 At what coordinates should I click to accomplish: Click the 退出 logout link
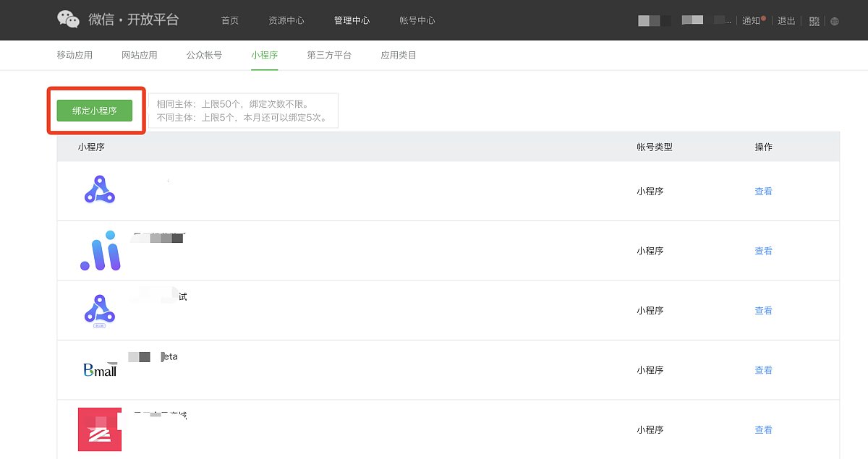pyautogui.click(x=786, y=20)
